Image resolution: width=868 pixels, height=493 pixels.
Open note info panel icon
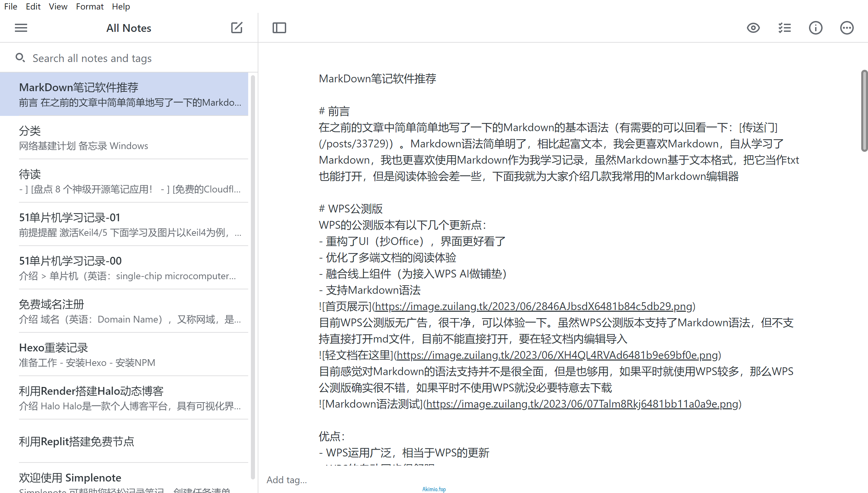point(816,28)
